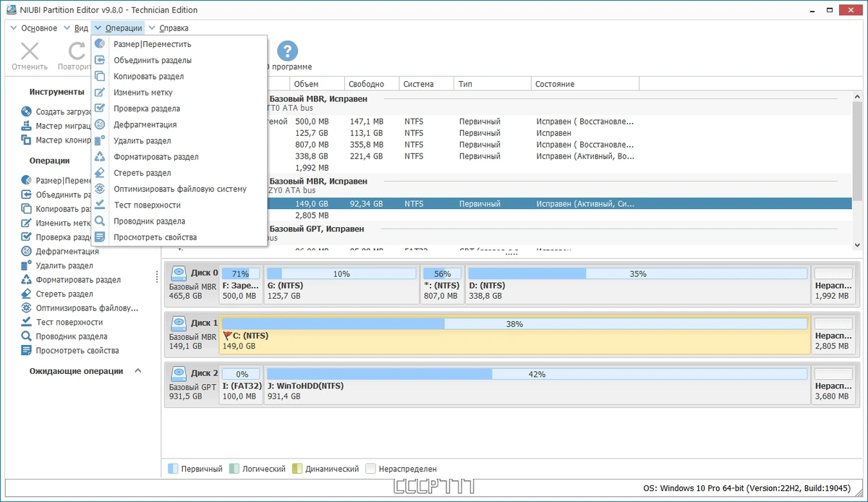
Task: Click the sidebar panel splitter handle dots
Action: click(x=158, y=277)
